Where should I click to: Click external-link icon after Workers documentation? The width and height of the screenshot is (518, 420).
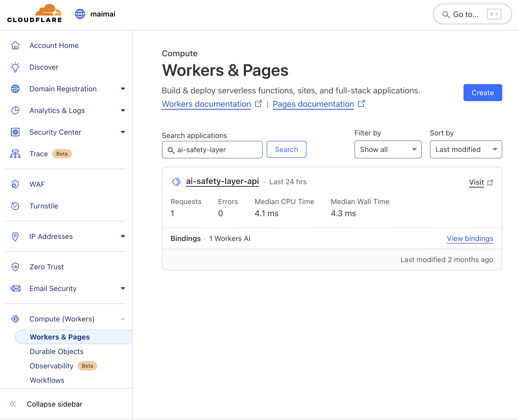[258, 104]
